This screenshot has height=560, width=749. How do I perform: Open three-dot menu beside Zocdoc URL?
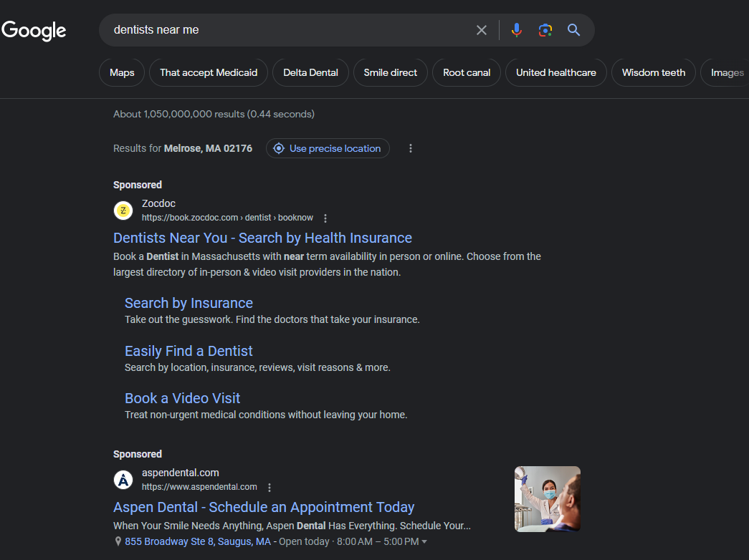tap(325, 218)
